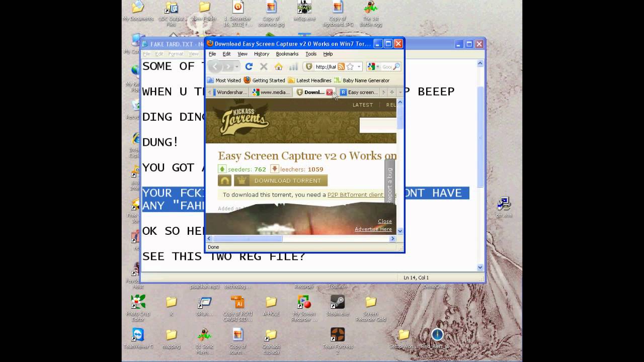Open the Most Visited bookmark
The height and width of the screenshot is (362, 644).
pos(224,80)
